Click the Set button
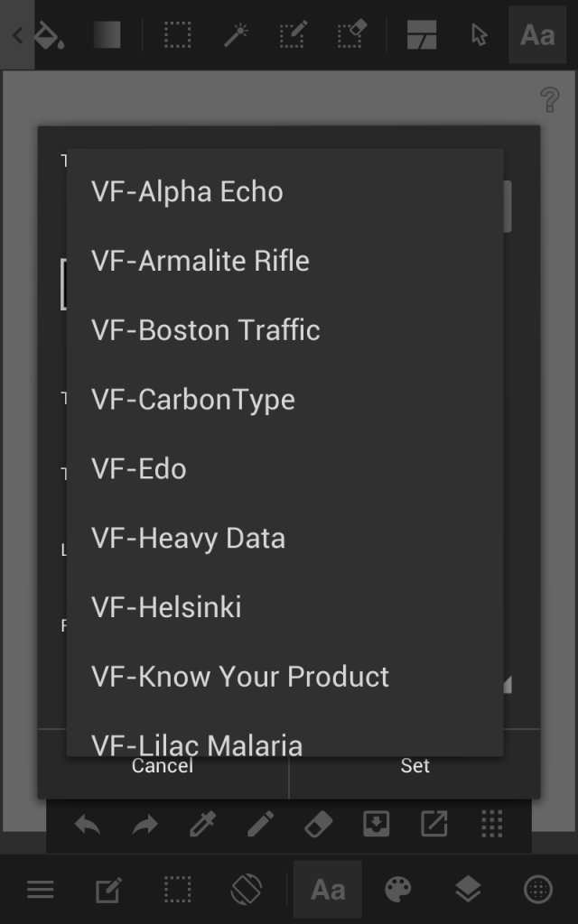 (415, 765)
